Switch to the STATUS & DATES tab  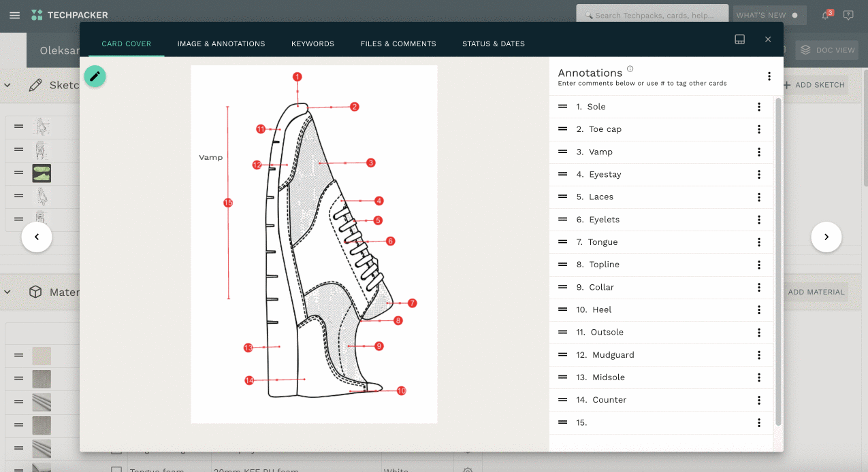493,44
